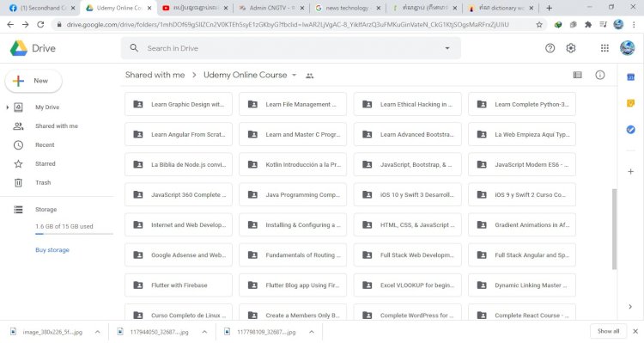Click the browser address bar URL
The width and height of the screenshot is (644, 343).
(288, 25)
